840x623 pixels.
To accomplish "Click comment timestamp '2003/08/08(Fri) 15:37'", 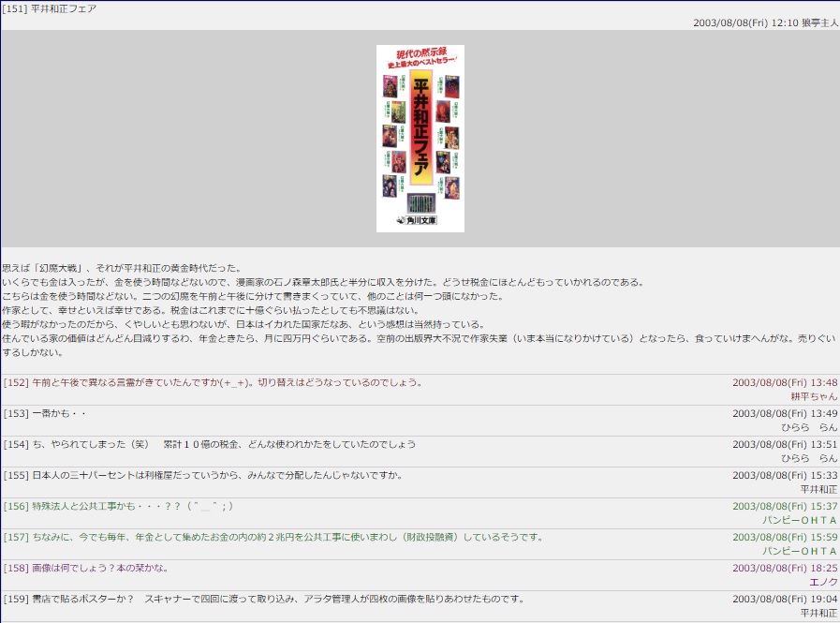I will [x=785, y=506].
